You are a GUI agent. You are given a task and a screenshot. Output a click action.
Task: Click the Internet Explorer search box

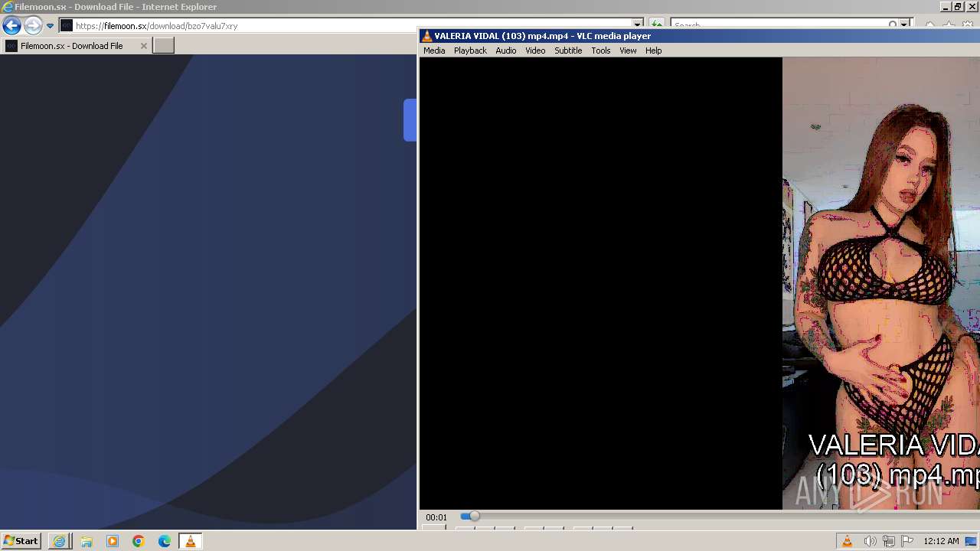pyautogui.click(x=777, y=25)
